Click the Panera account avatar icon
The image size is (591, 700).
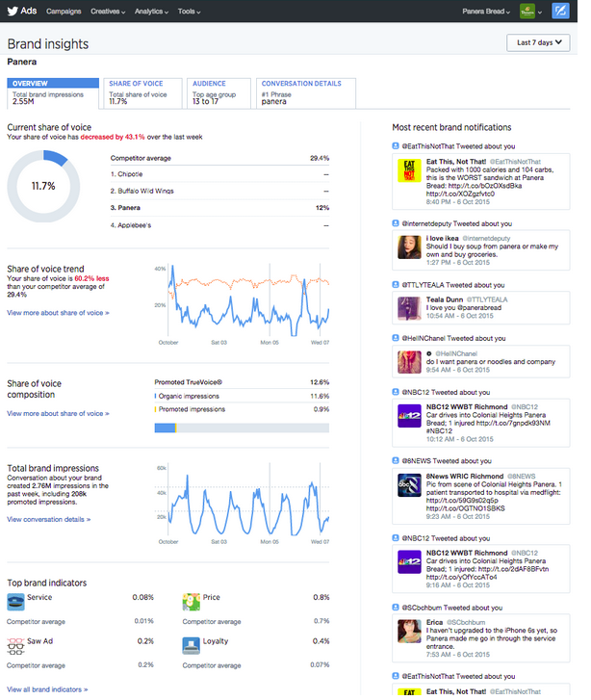click(527, 12)
